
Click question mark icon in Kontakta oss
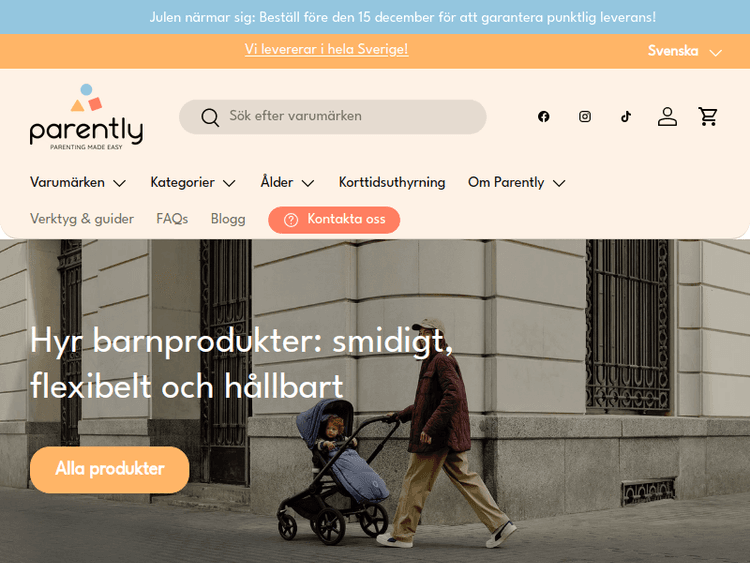coord(291,220)
